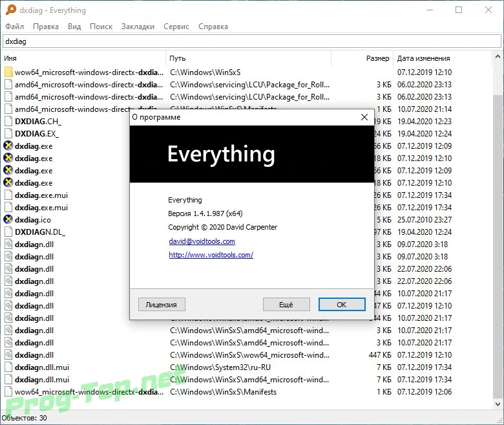Click the file icon beside DXDIAG.CH_
The width and height of the screenshot is (504, 425).
[8, 122]
